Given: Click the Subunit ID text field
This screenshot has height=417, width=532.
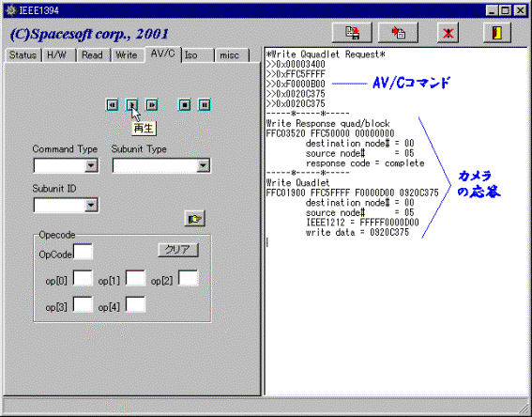Looking at the screenshot, I should (59, 205).
